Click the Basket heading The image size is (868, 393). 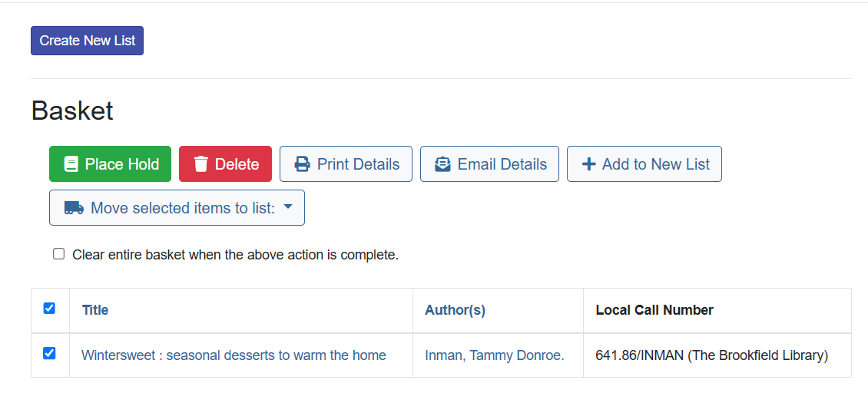[72, 111]
